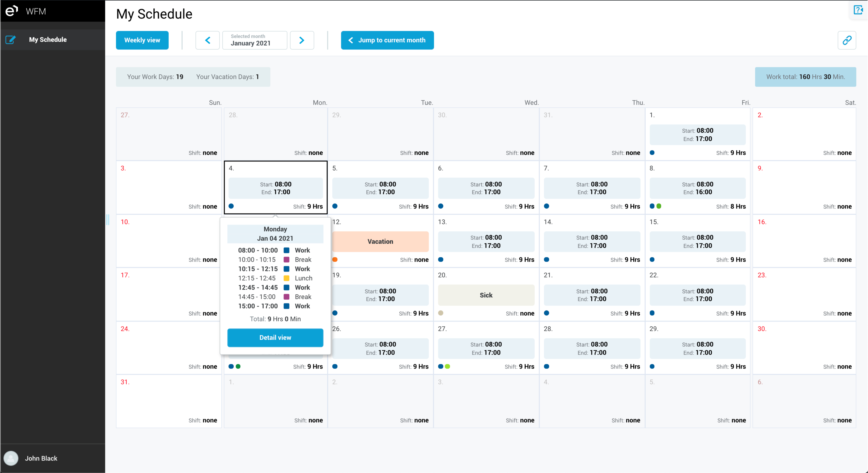Click John Black's profile avatar
Viewport: 868px width, 473px height.
(11, 458)
